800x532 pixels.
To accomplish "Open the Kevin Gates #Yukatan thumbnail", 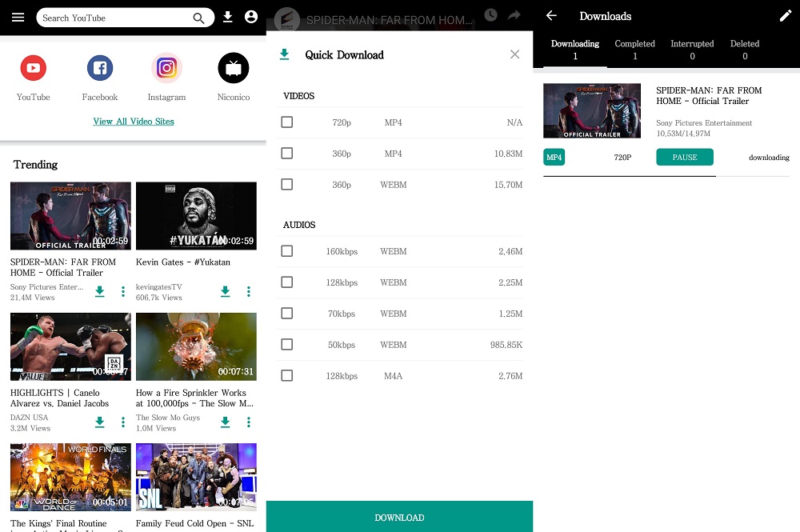I will [x=196, y=216].
